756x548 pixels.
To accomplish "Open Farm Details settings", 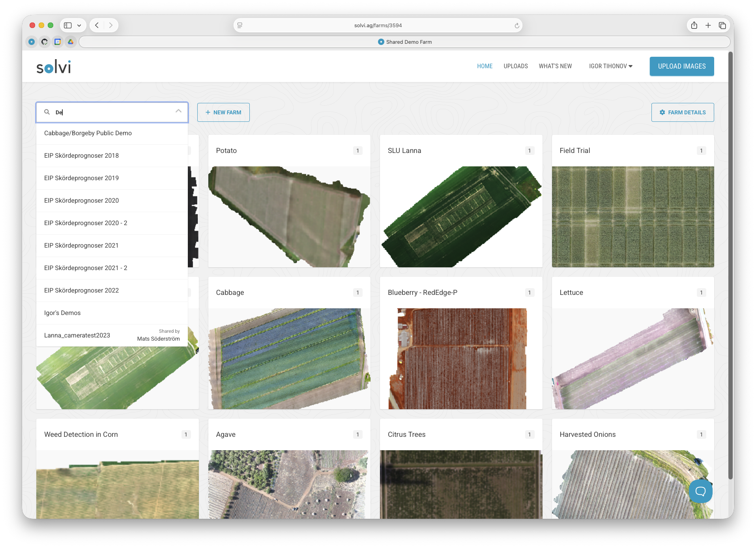I will tap(682, 112).
